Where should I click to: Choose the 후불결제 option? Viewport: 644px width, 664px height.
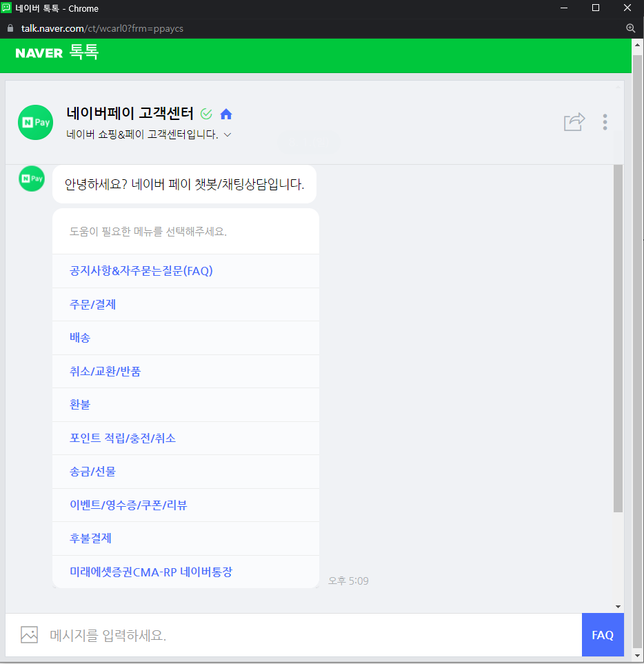[186, 539]
